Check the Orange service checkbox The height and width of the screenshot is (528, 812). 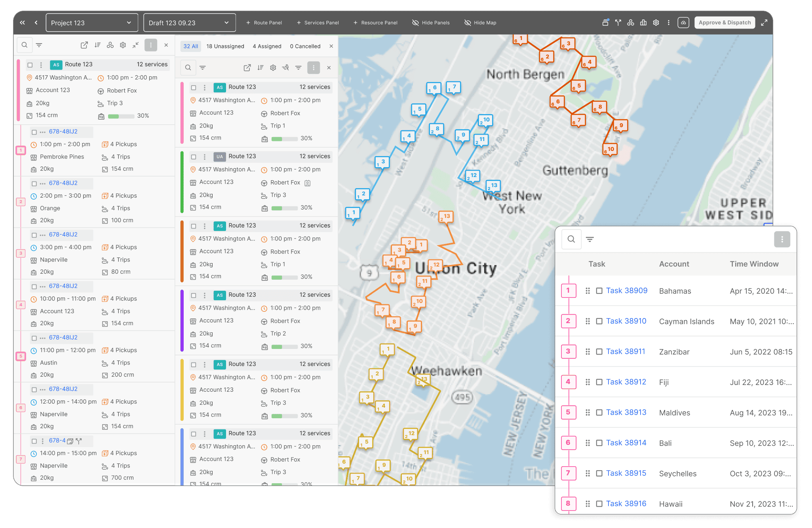pyautogui.click(x=34, y=183)
